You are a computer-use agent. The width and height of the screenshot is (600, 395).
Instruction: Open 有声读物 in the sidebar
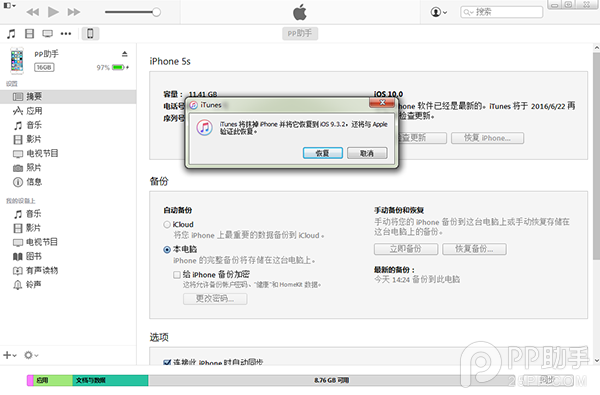click(68, 271)
